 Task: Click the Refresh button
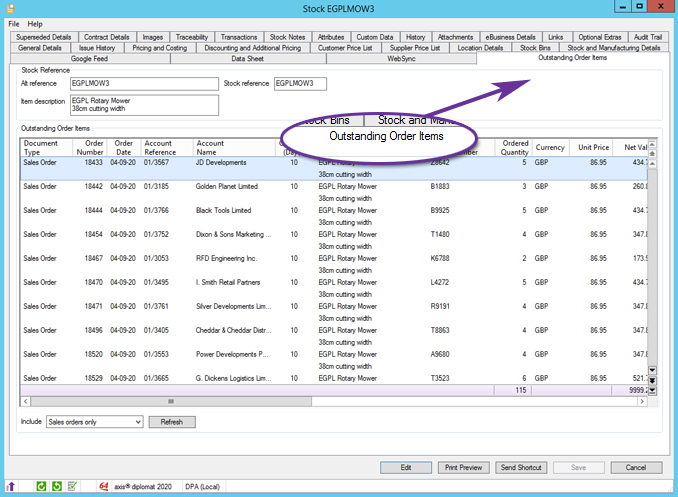pyautogui.click(x=172, y=422)
